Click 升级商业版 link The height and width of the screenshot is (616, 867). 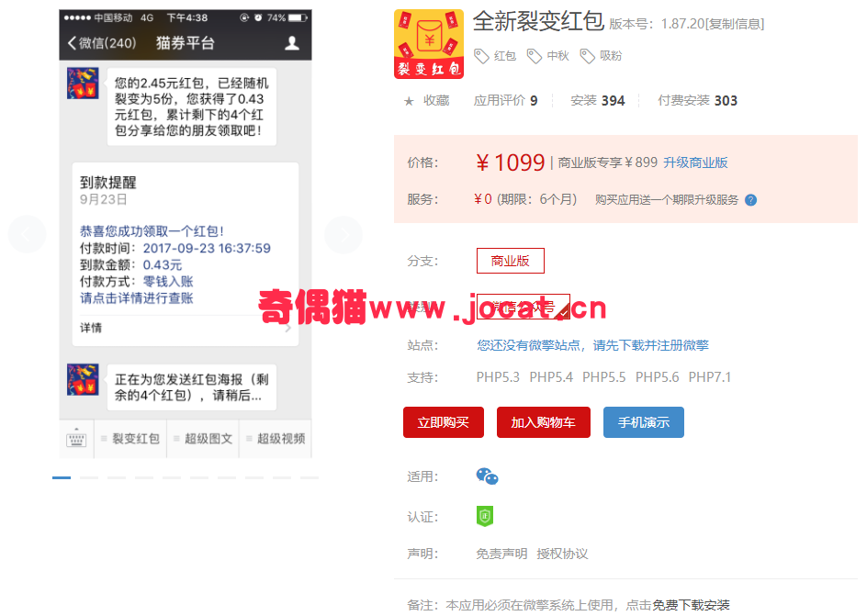[695, 162]
